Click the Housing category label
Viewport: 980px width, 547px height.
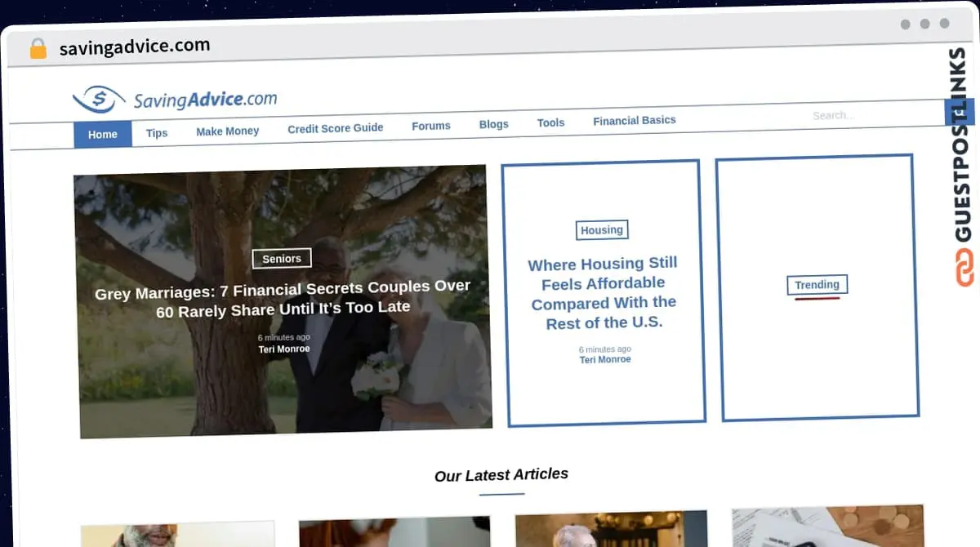click(602, 230)
